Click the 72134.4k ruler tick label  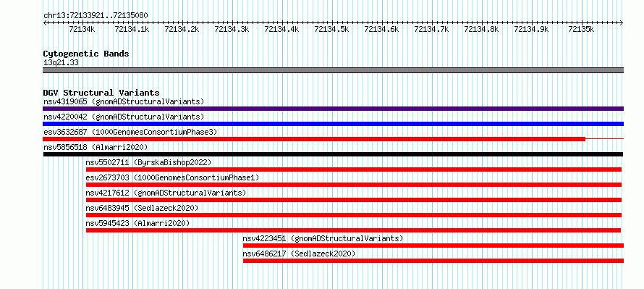(281, 29)
